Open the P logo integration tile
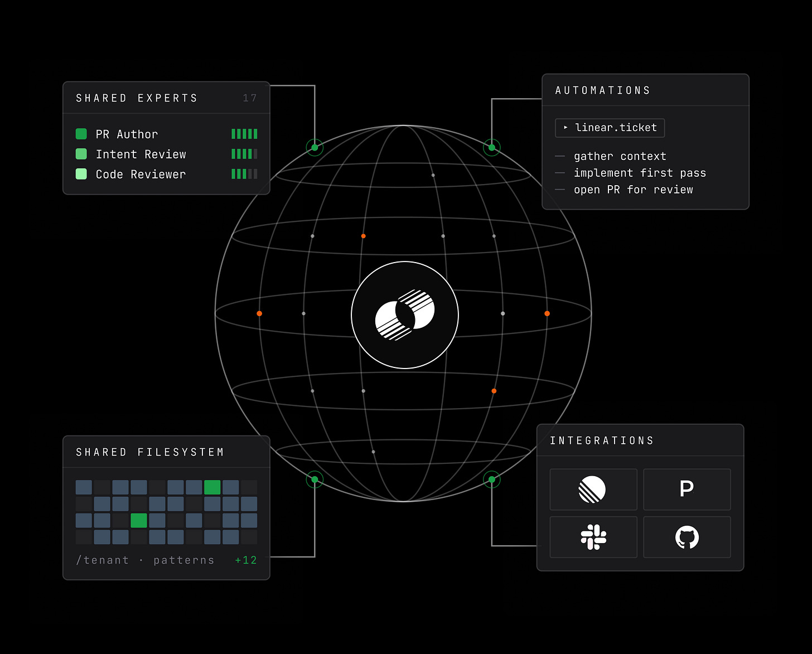 pyautogui.click(x=687, y=490)
